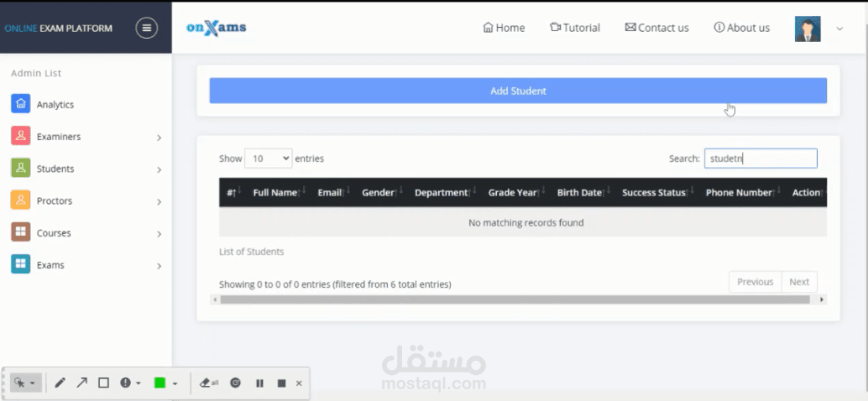Viewport: 868px width, 401px height.
Task: Open Contact us in top navigation
Action: point(657,28)
